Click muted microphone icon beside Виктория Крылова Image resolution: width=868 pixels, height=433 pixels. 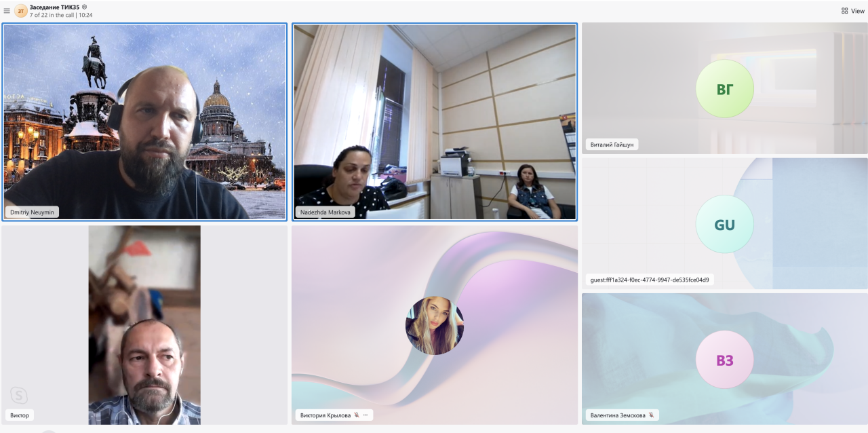[x=357, y=415]
